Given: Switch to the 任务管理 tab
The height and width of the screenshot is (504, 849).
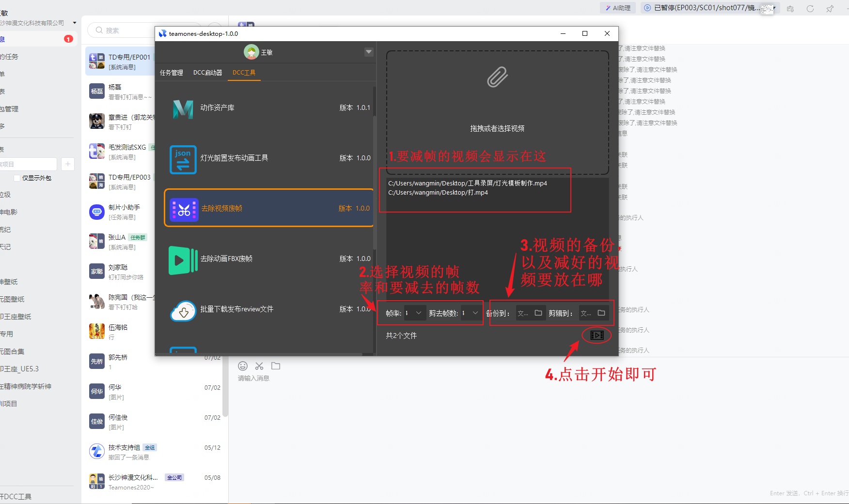Looking at the screenshot, I should pyautogui.click(x=172, y=73).
